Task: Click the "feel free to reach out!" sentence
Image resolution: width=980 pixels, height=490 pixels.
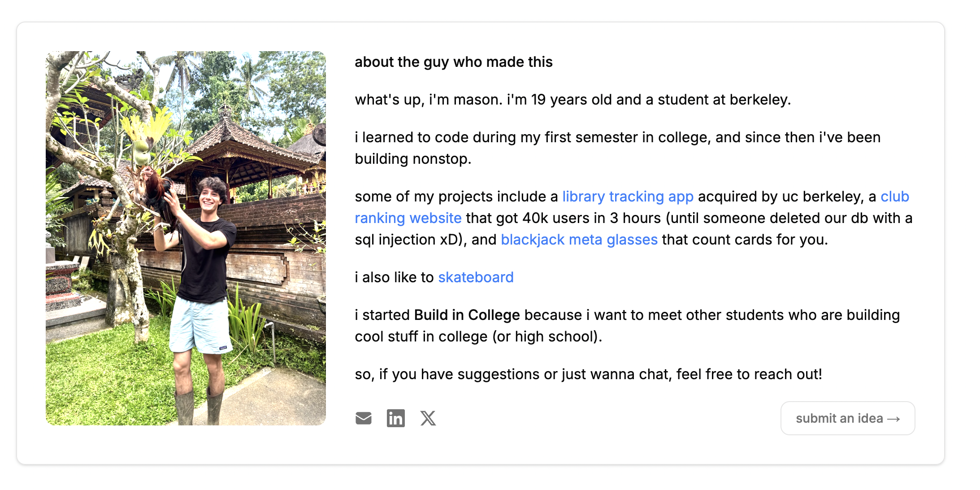Action: 749,374
